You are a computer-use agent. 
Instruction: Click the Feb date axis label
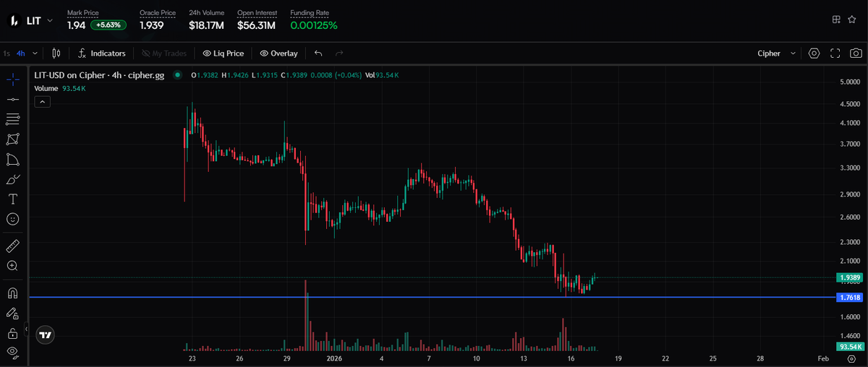coord(823,358)
